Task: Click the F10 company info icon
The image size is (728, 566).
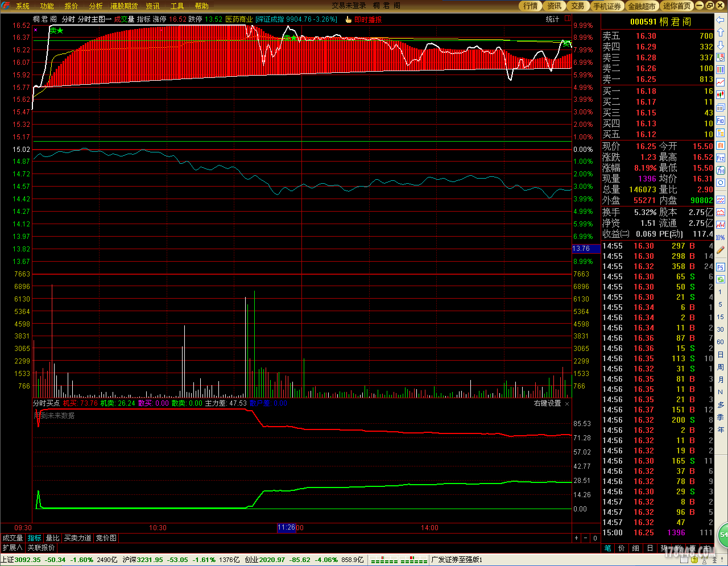Action: pos(721,120)
